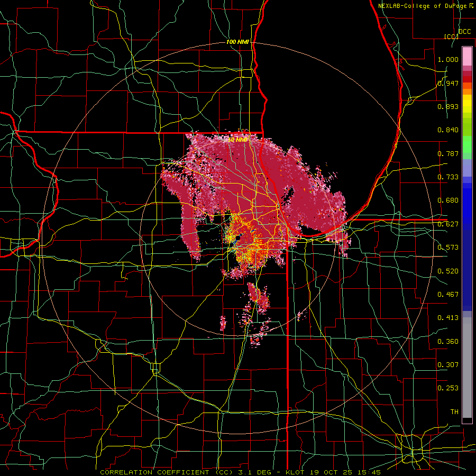Click the 0.413 value on the color scale

pyautogui.click(x=448, y=318)
